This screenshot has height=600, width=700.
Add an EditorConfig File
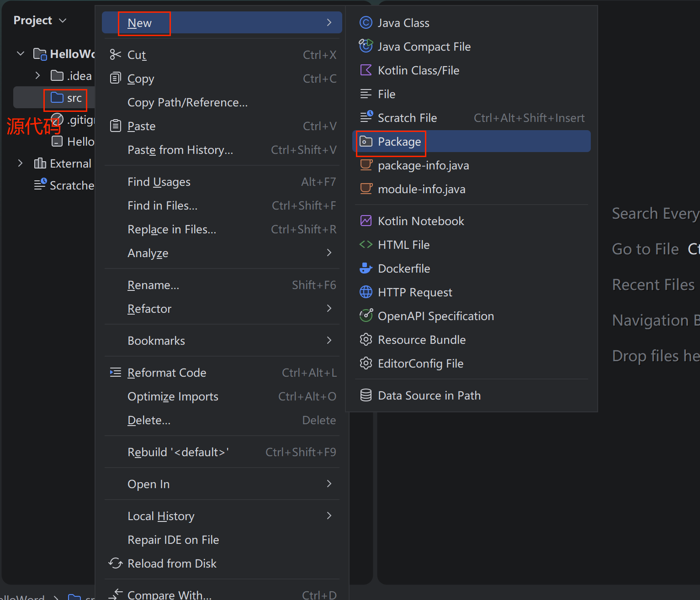click(x=420, y=363)
